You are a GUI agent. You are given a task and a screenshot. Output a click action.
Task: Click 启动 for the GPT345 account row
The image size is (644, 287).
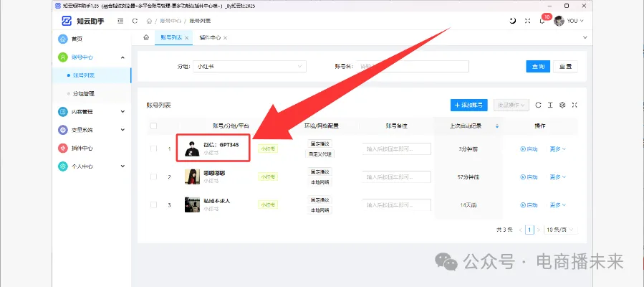tap(529, 149)
